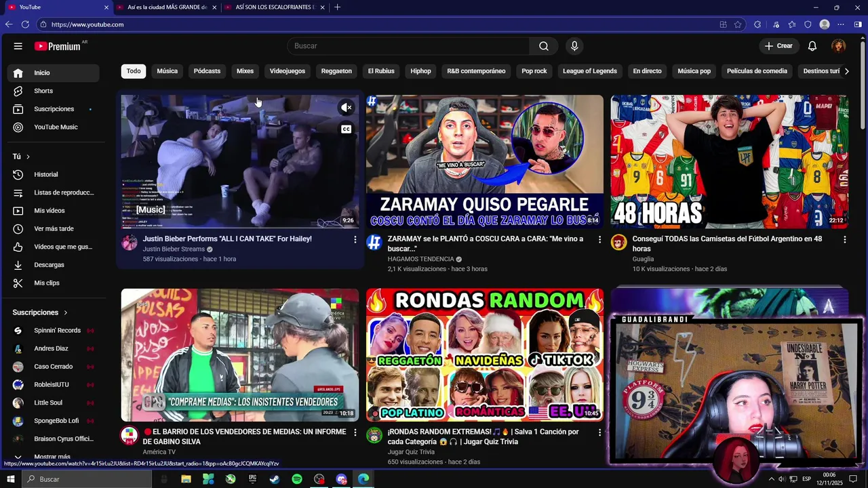Click the Guaglia channel avatar
Screen dimensions: 868x488
(x=618, y=243)
